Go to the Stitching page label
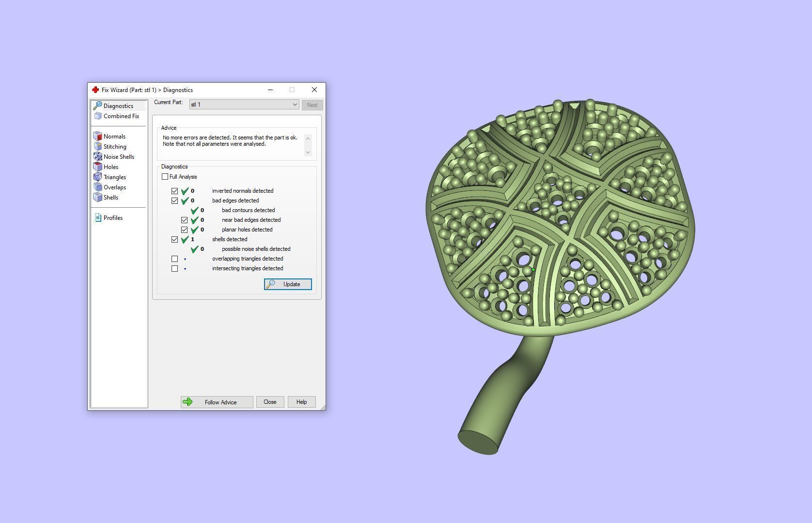 coord(115,147)
